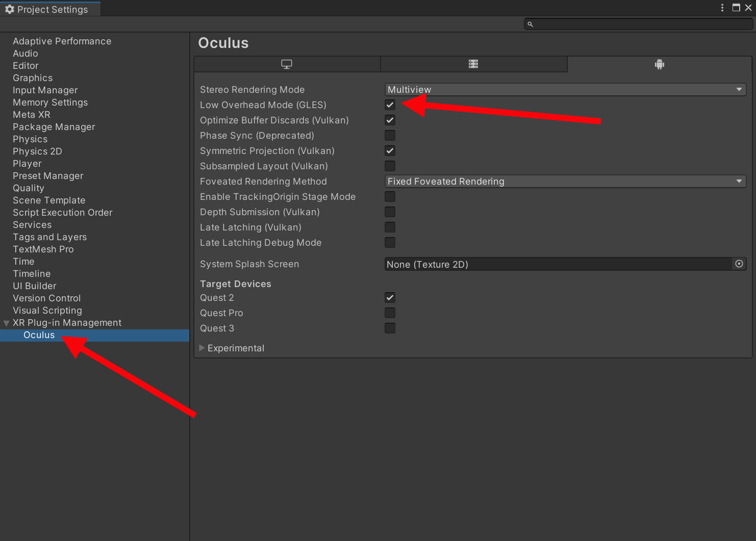
Task: Open Audio settings
Action: (x=26, y=54)
